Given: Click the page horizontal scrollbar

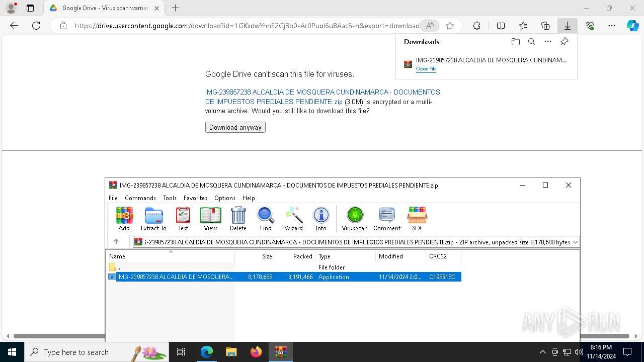Looking at the screenshot, I should click(x=321, y=336).
